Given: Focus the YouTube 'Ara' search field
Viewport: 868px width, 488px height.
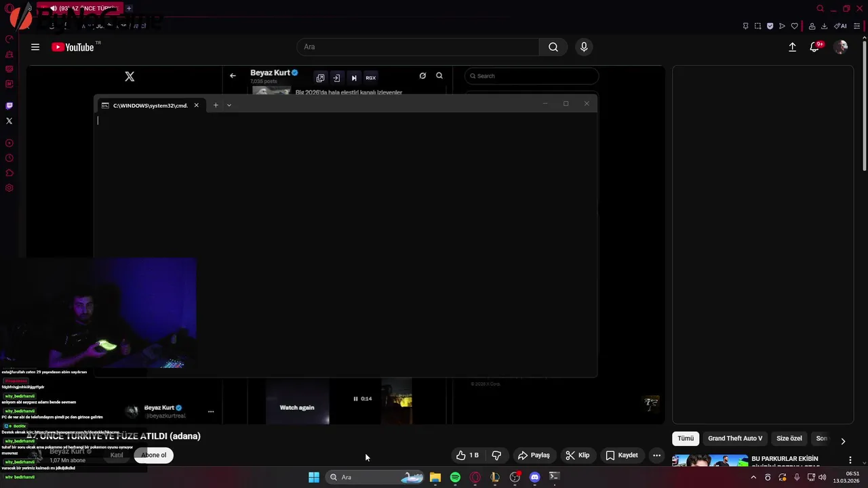Looking at the screenshot, I should (x=418, y=47).
